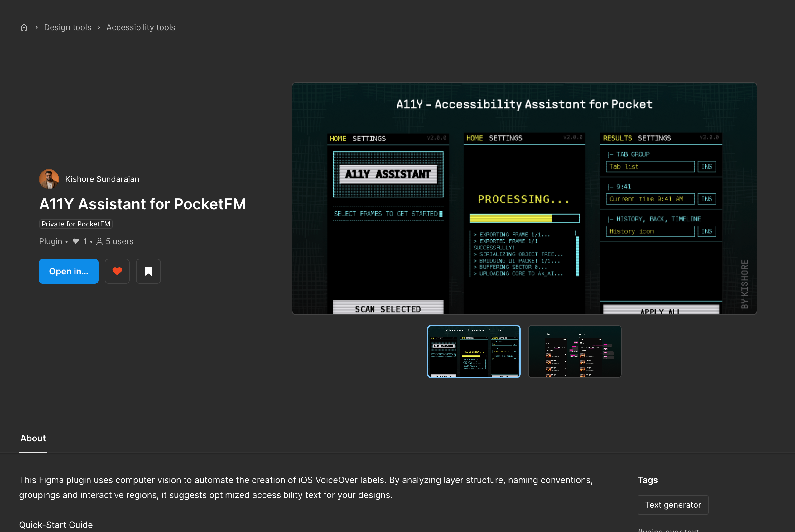This screenshot has width=795, height=532.
Task: Click the Quick-Start Guide heading text
Action: coord(56,525)
